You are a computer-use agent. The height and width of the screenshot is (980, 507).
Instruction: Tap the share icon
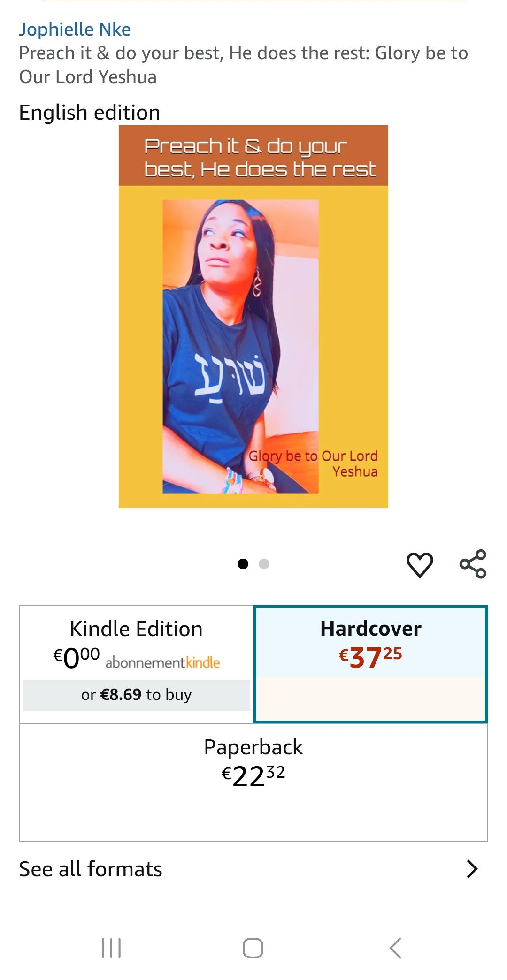pyautogui.click(x=473, y=564)
